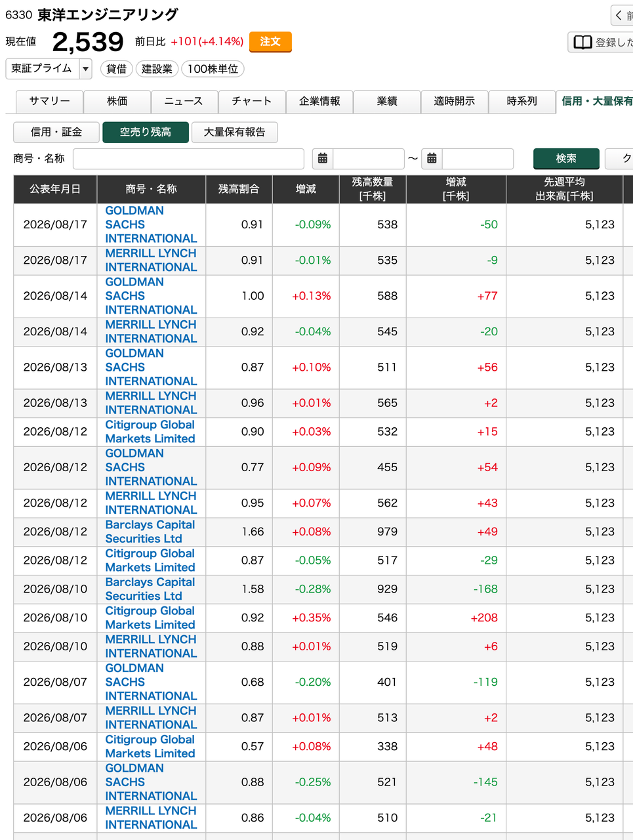The width and height of the screenshot is (633, 840).
Task: Open the チャート tab
Action: click(x=252, y=101)
